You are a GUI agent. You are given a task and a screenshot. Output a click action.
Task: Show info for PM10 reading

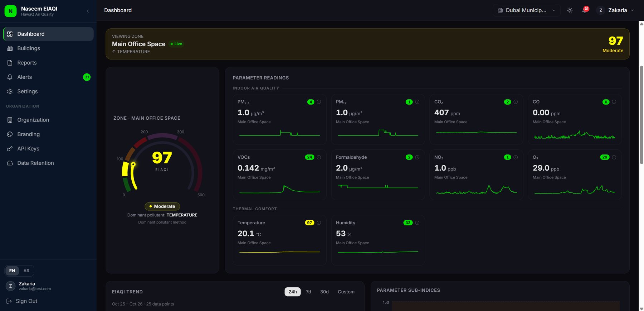click(417, 102)
